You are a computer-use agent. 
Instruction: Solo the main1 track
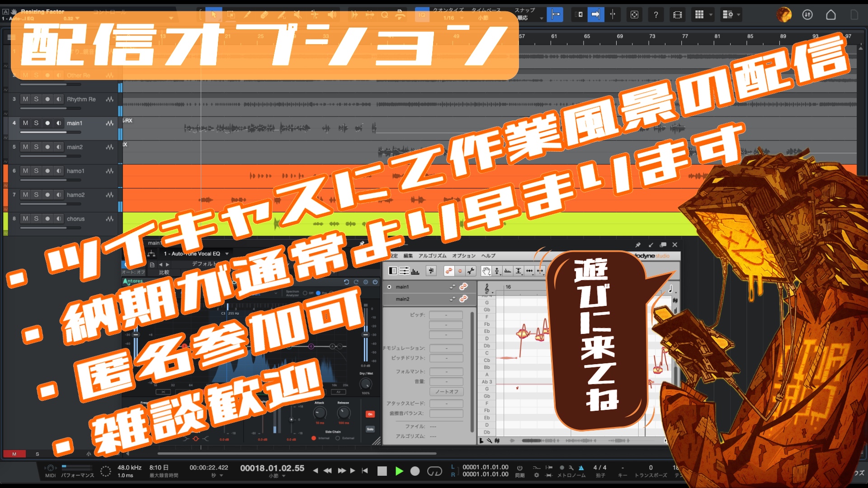(x=36, y=123)
